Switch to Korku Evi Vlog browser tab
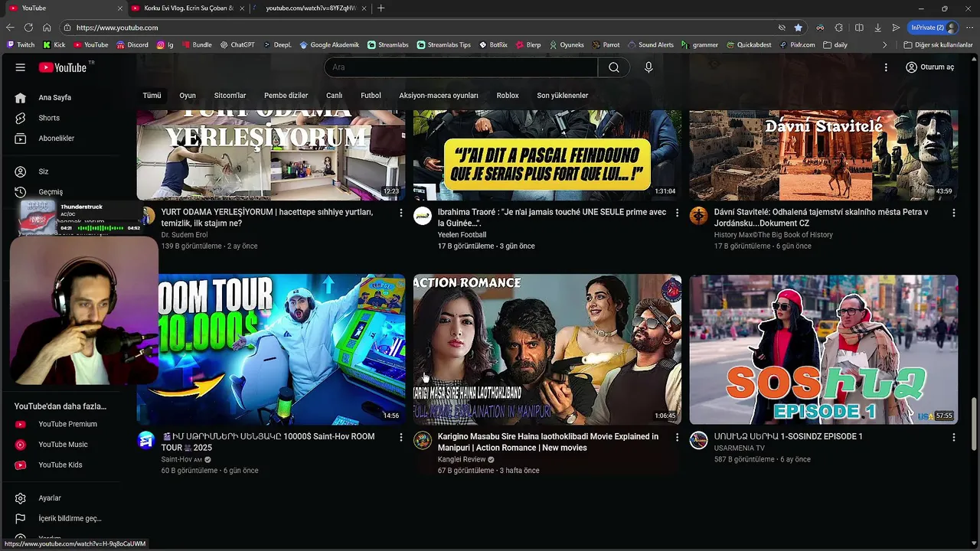 coord(187,8)
